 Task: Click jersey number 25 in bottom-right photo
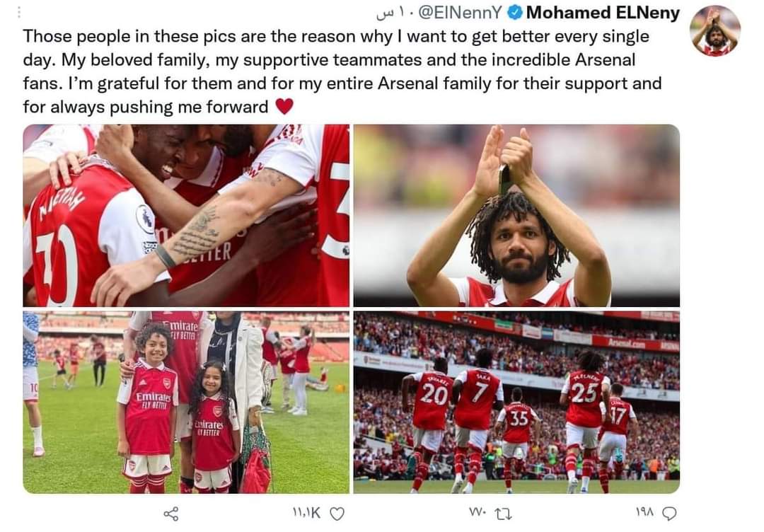tap(584, 393)
